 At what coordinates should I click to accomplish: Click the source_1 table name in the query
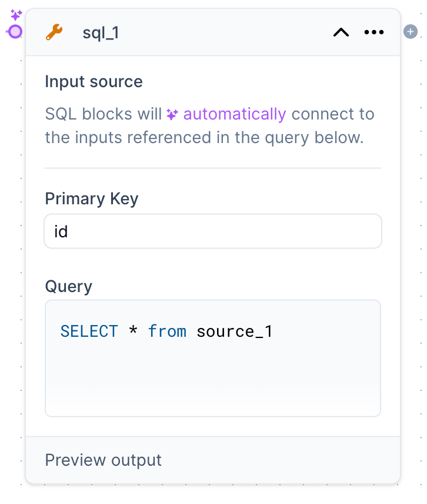tap(235, 331)
